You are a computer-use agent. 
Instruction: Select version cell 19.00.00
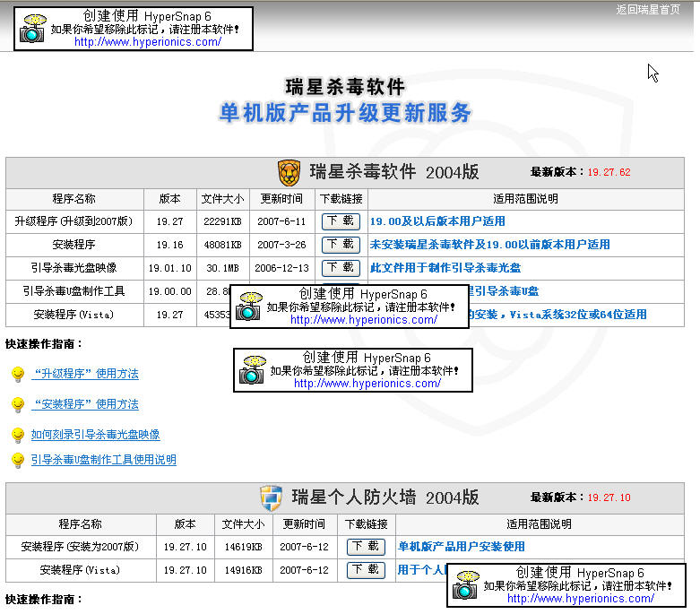click(170, 291)
